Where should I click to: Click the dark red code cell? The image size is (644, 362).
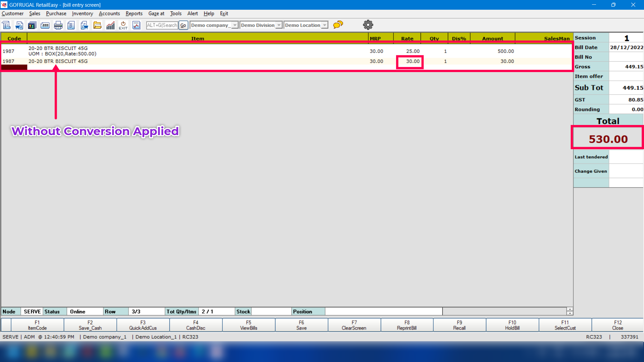pyautogui.click(x=14, y=67)
